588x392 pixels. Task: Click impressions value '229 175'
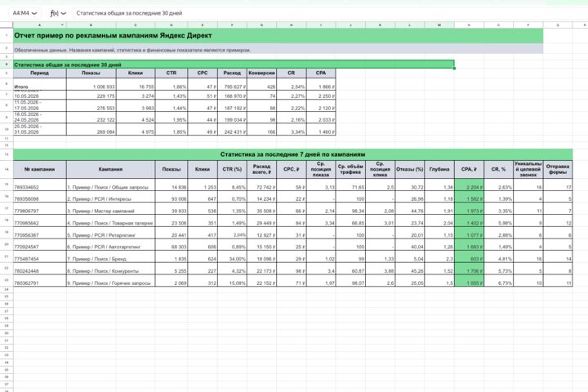click(x=91, y=95)
